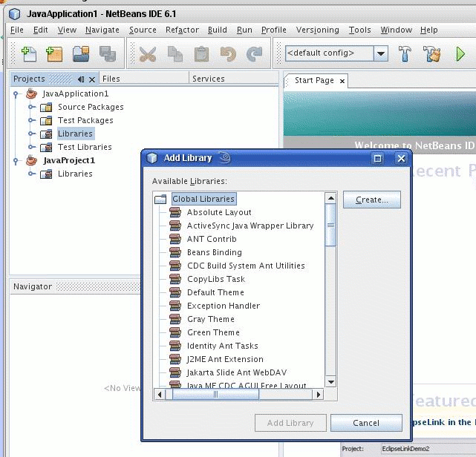
Task: Click the JavaProject1 coffee cup icon
Action: click(x=32, y=160)
